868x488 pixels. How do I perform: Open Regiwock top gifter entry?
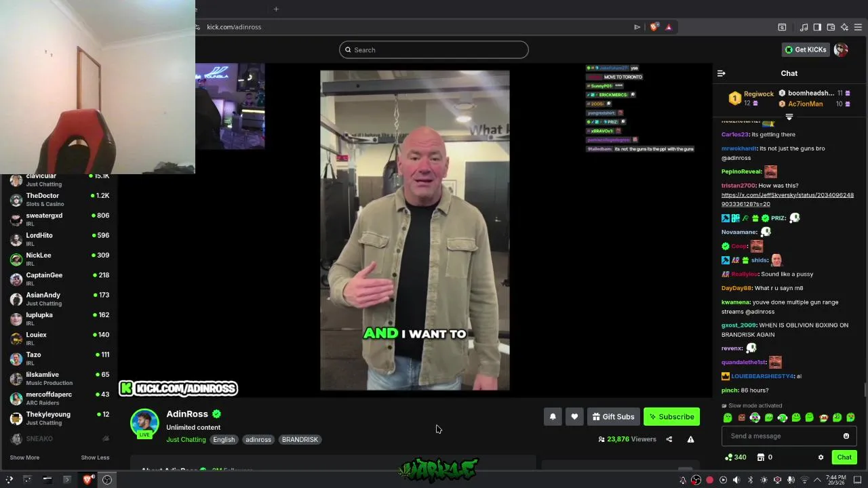pyautogui.click(x=751, y=98)
